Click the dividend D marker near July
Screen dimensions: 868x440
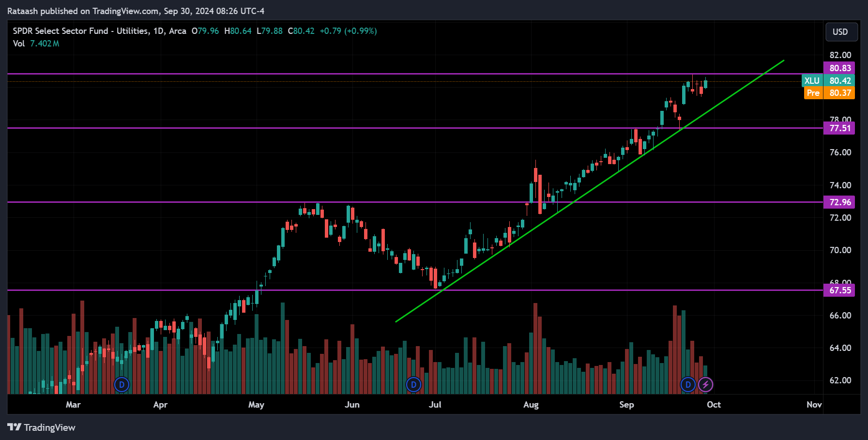click(x=413, y=385)
